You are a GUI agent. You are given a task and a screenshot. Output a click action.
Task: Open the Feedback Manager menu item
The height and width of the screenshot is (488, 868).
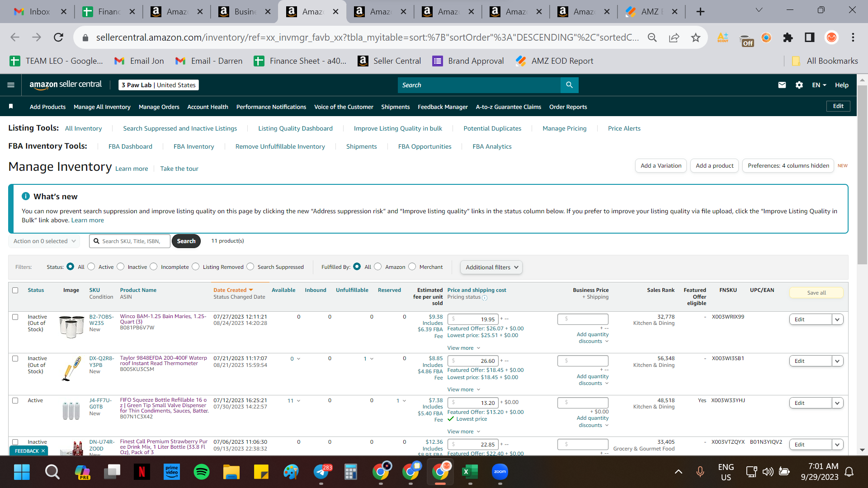[443, 107]
